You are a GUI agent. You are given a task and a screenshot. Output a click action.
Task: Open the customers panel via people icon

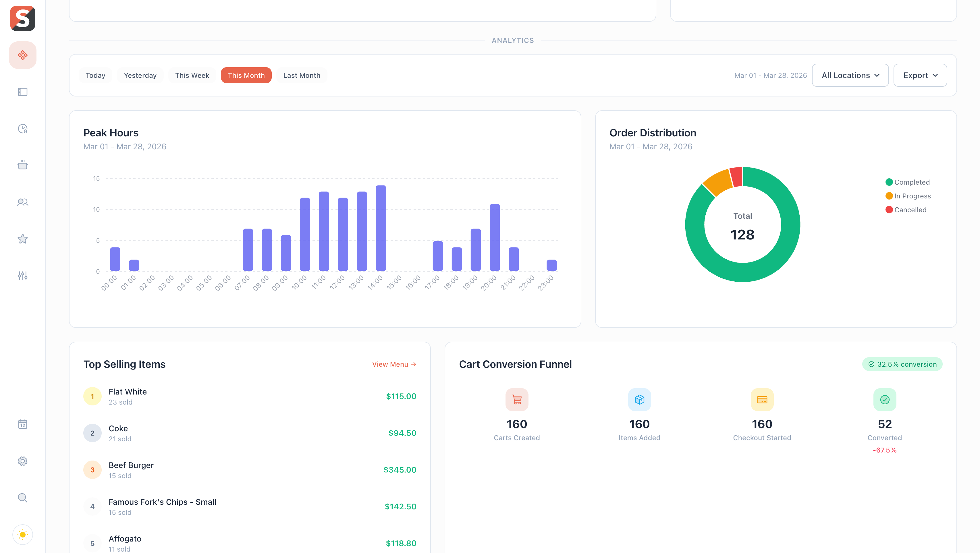(22, 202)
